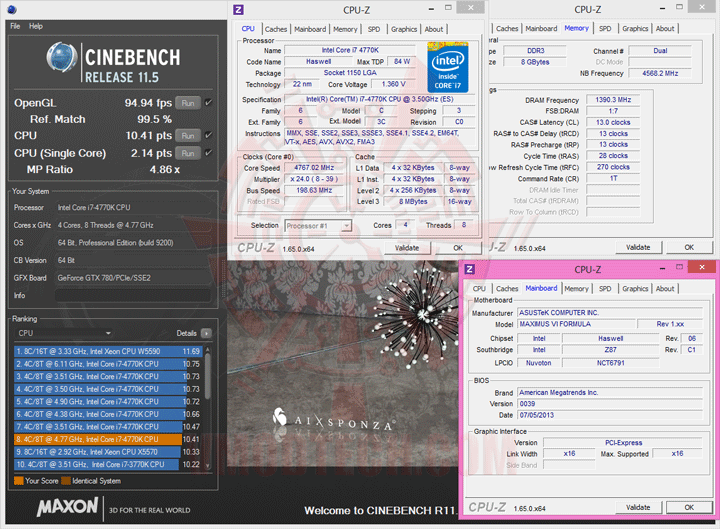
Task: Toggle the CPU test checkbox
Action: point(208,135)
